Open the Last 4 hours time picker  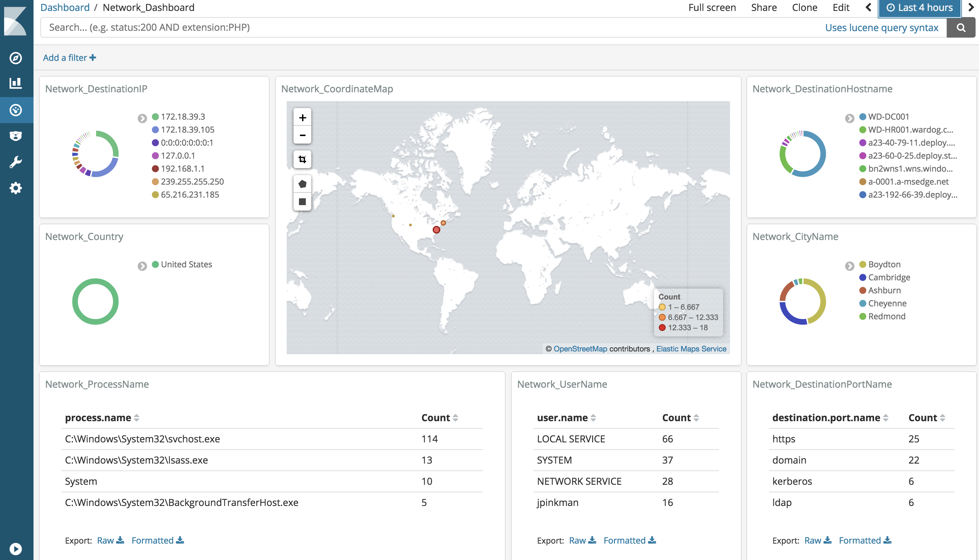tap(919, 8)
